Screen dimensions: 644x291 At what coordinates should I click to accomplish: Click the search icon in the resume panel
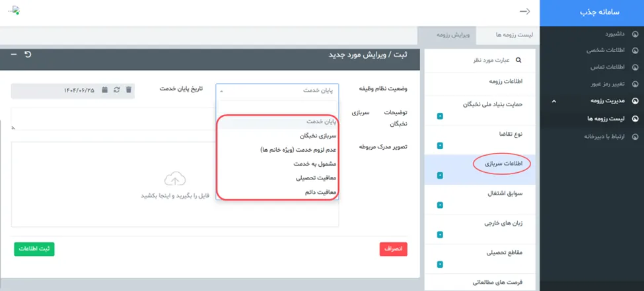pos(518,60)
